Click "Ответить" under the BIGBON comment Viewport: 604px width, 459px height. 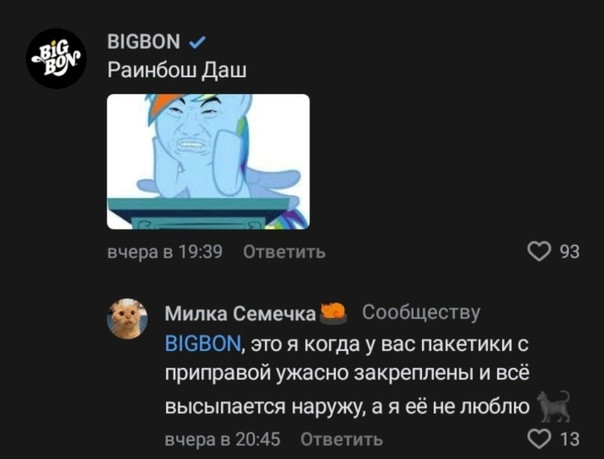[x=284, y=252]
